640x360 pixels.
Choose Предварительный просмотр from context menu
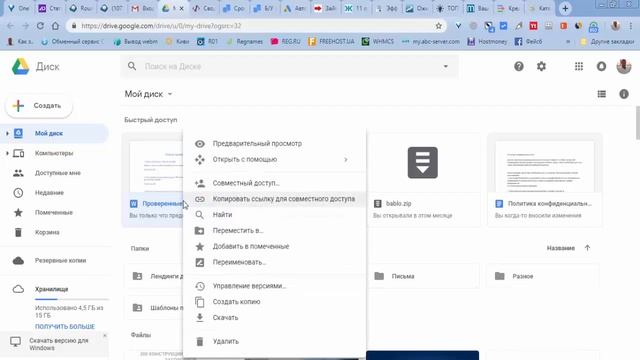(x=274, y=144)
